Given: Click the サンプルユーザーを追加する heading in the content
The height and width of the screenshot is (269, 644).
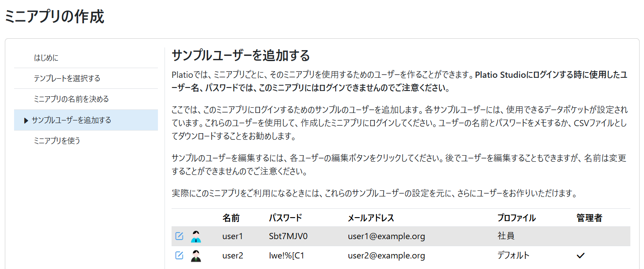Looking at the screenshot, I should [x=241, y=56].
